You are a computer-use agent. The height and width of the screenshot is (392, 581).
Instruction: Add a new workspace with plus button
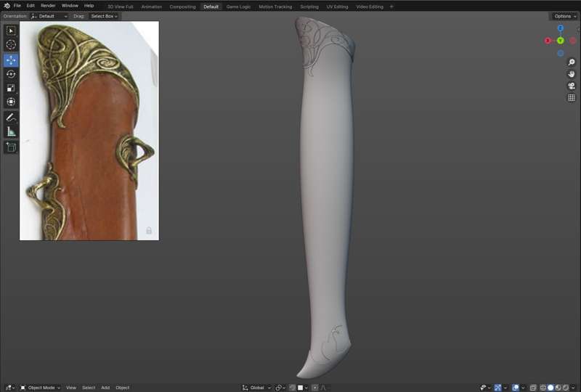point(391,7)
